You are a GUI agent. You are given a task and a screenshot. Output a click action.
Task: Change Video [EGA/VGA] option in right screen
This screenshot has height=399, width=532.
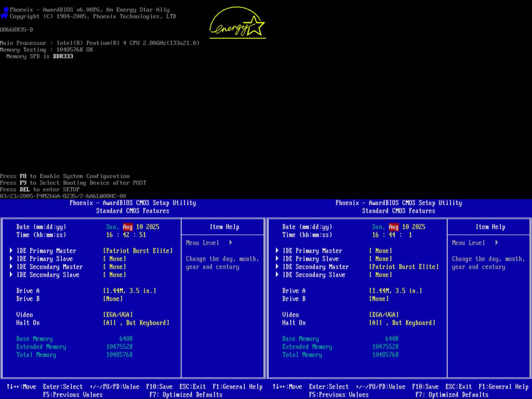point(384,315)
